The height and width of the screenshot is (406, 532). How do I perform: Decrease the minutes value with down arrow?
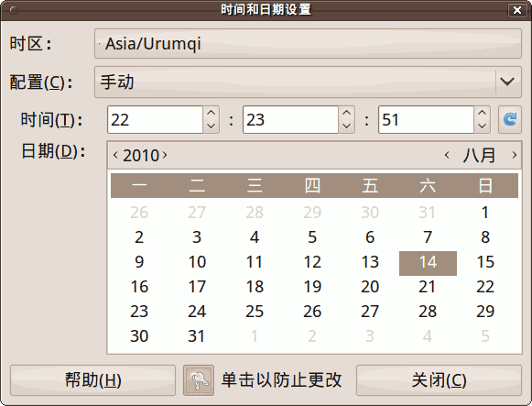(x=346, y=126)
